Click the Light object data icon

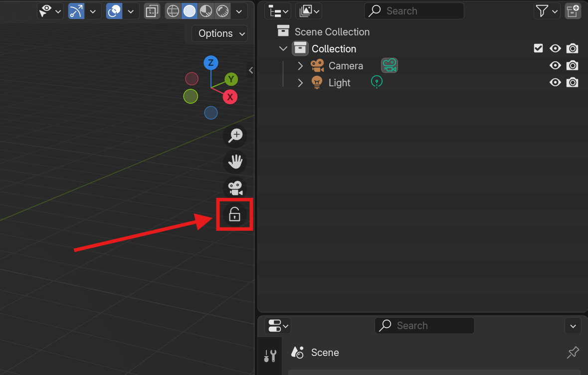(x=377, y=82)
